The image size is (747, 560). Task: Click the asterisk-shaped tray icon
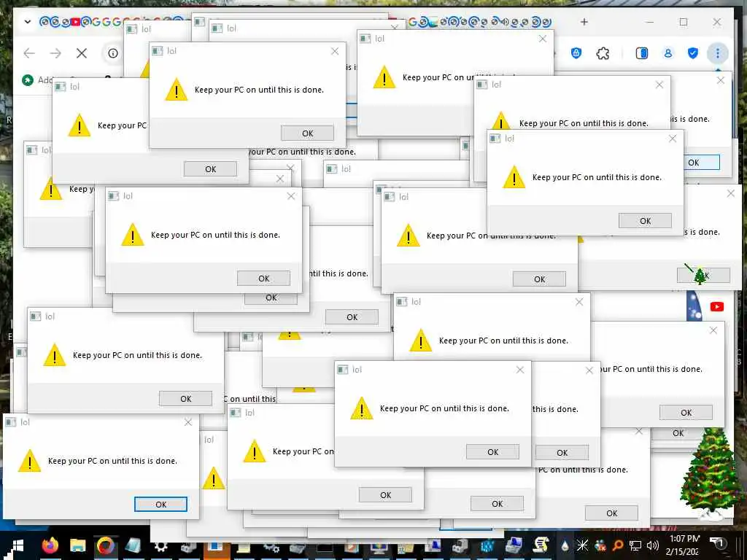[582, 545]
